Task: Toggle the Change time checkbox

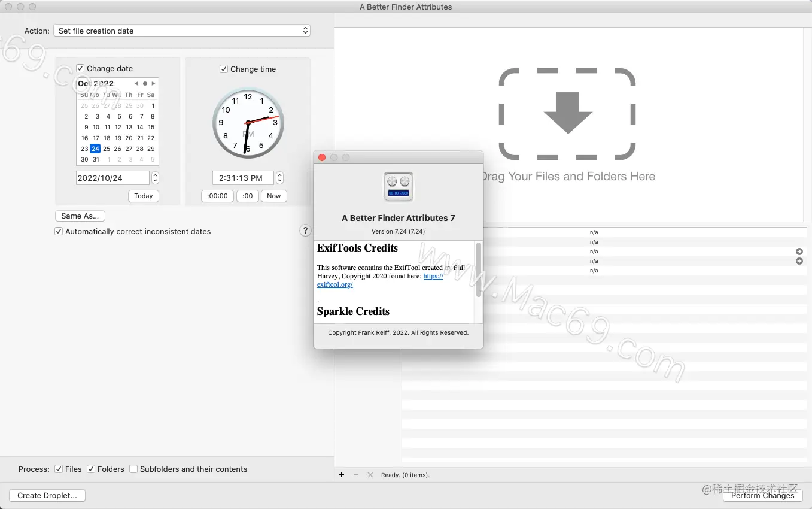Action: coord(224,69)
